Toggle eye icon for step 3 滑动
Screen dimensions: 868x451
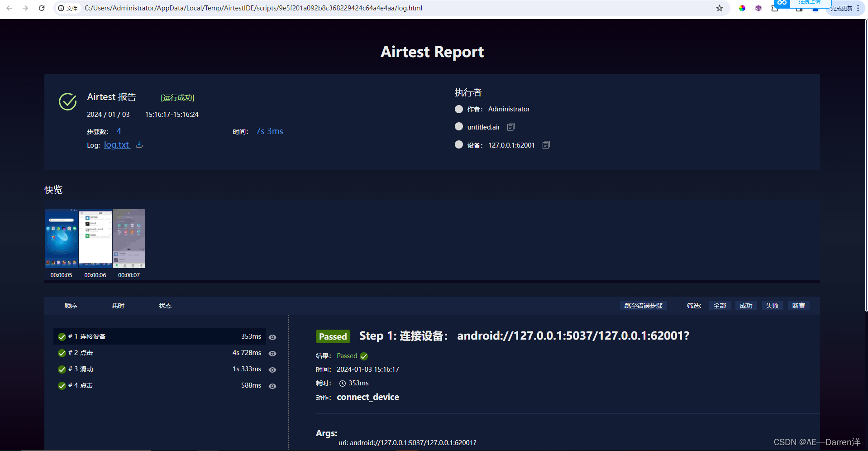272,370
